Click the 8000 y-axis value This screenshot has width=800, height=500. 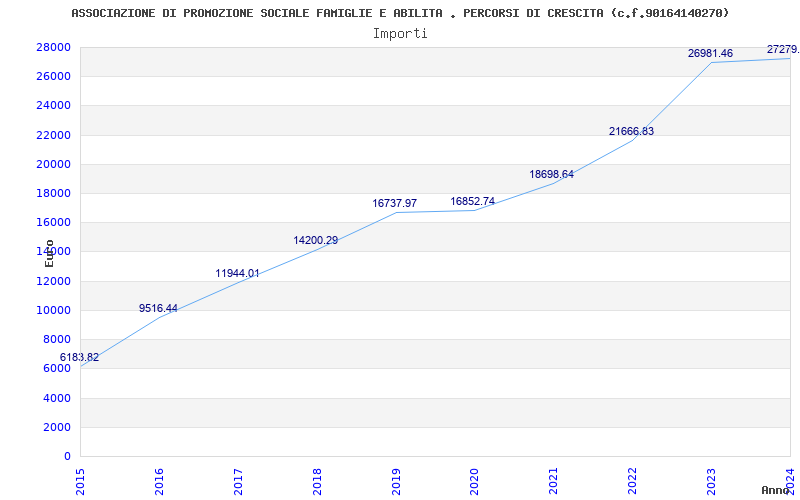pos(57,339)
